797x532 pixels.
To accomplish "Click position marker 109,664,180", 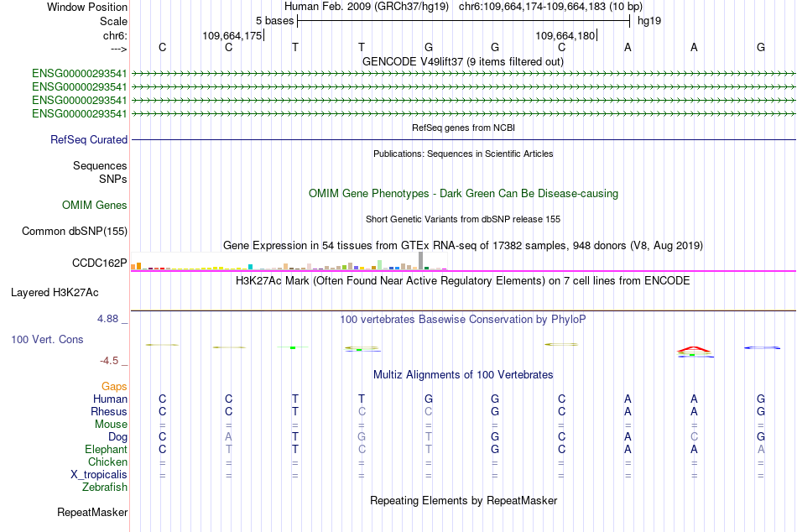I will click(x=565, y=35).
